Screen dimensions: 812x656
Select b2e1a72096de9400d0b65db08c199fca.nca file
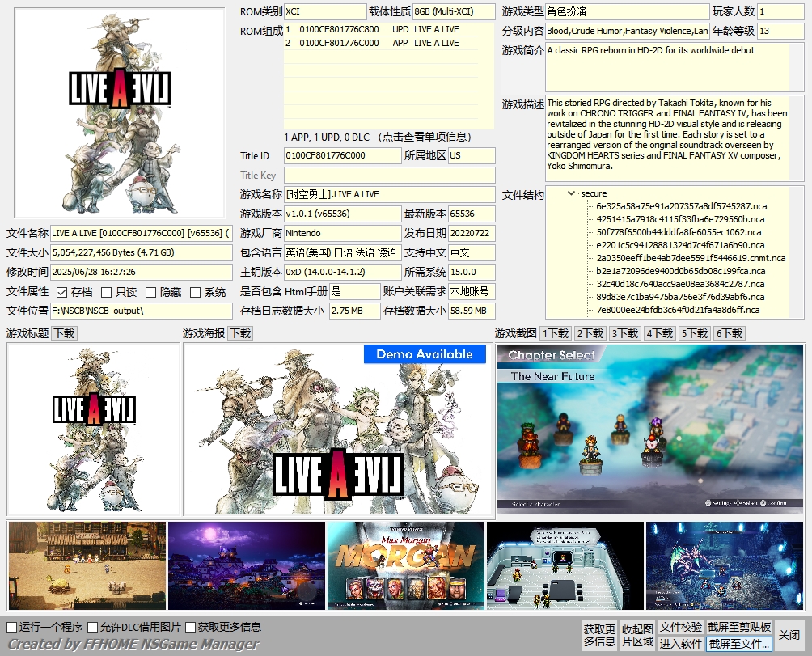pyautogui.click(x=680, y=271)
